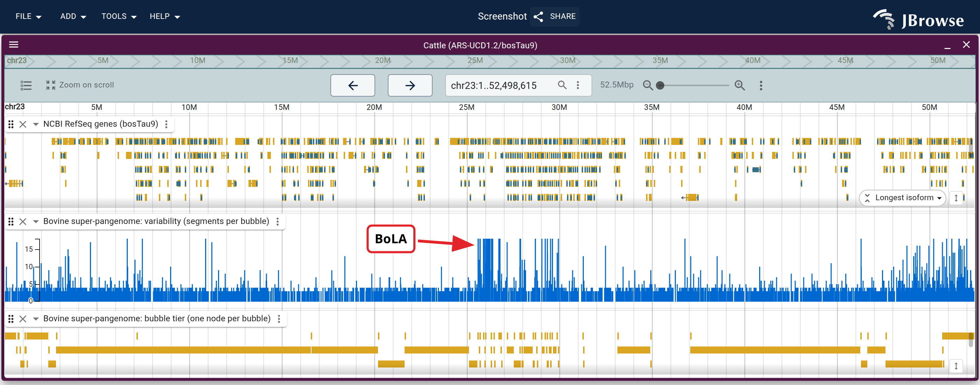Click the RefSeq track height resize icon
The width and height of the screenshot is (980, 385).
click(x=956, y=198)
